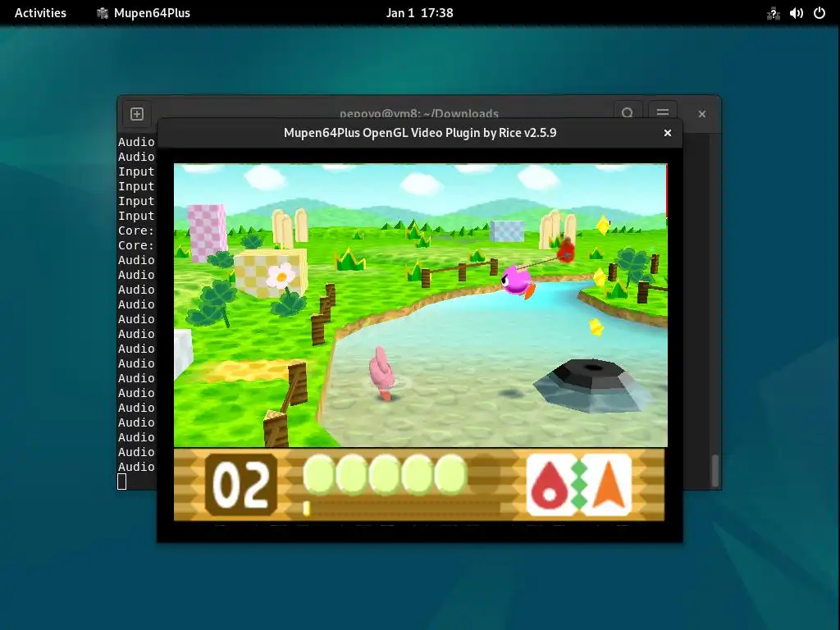Screen dimensions: 840x630
Task: Click the pink checkered block
Action: tap(207, 232)
